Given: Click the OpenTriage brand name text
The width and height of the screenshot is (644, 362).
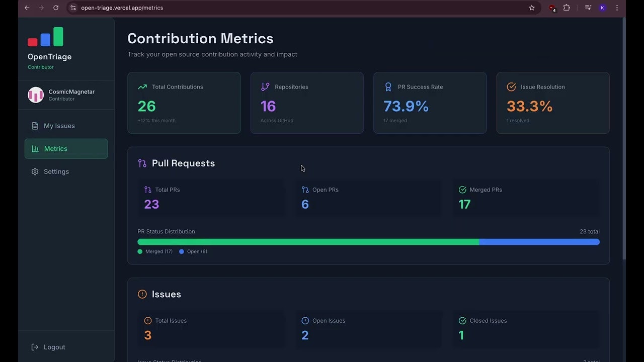Looking at the screenshot, I should coord(49,57).
